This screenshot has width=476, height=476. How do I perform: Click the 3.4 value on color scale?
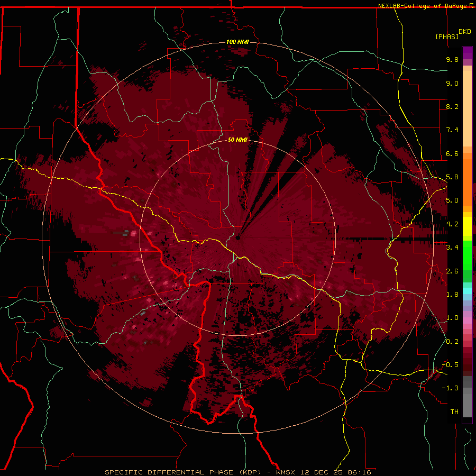452,248
